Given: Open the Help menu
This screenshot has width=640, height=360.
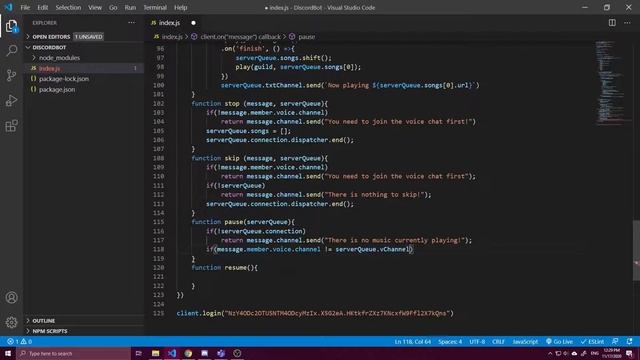Looking at the screenshot, I should 180,7.
